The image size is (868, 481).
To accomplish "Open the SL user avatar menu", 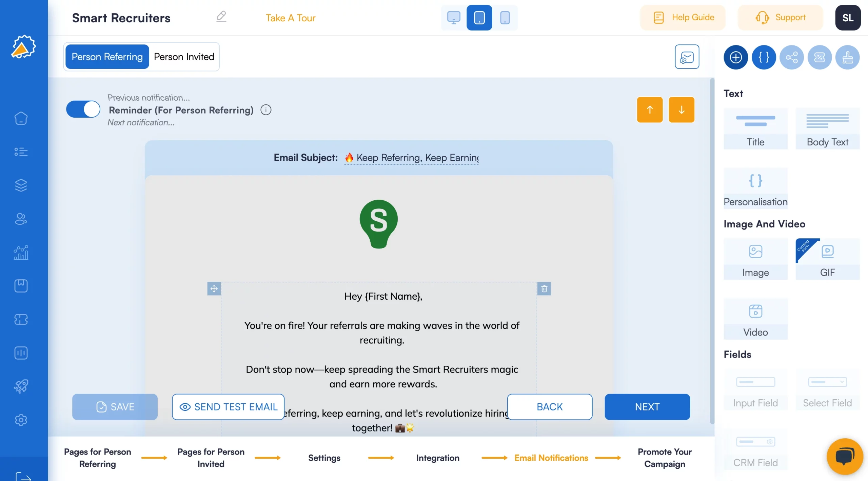I will pyautogui.click(x=848, y=18).
